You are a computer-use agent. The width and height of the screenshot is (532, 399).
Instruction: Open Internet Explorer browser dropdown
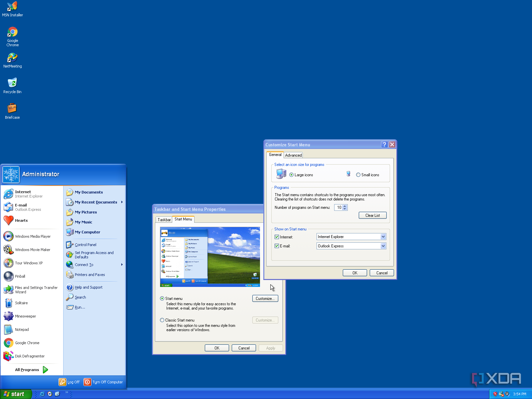[x=383, y=237]
